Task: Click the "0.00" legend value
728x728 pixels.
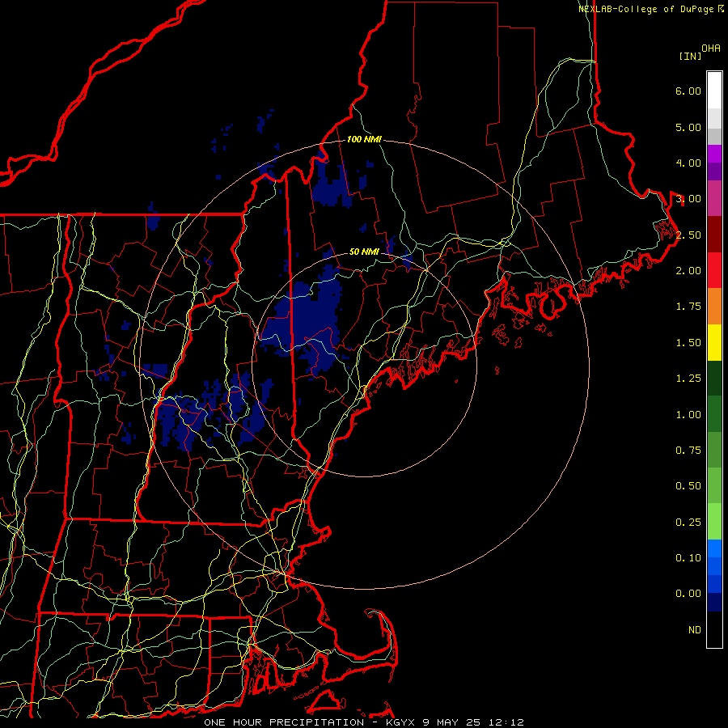Action: click(x=688, y=594)
